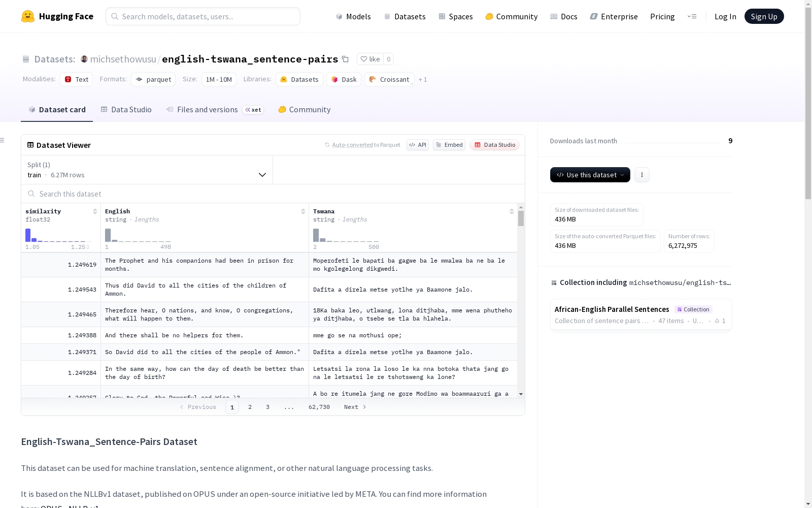Open the expanded navigation menu icon
Image resolution: width=812 pixels, height=508 pixels.
(692, 16)
